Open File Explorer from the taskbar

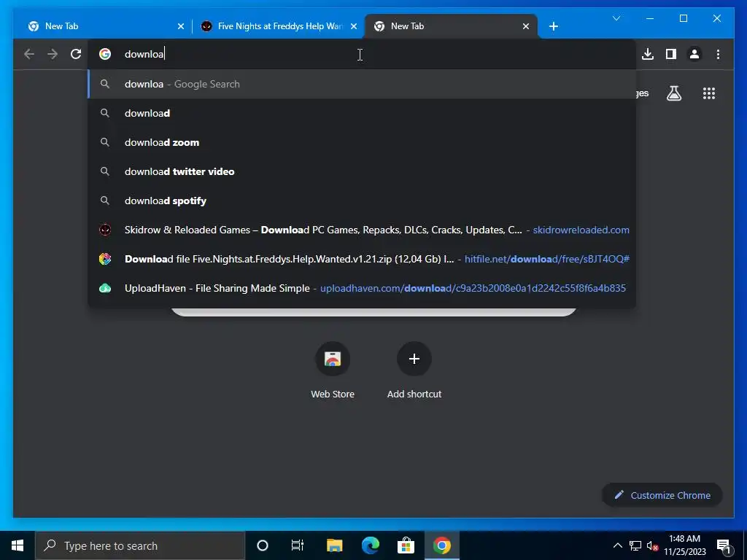(334, 545)
